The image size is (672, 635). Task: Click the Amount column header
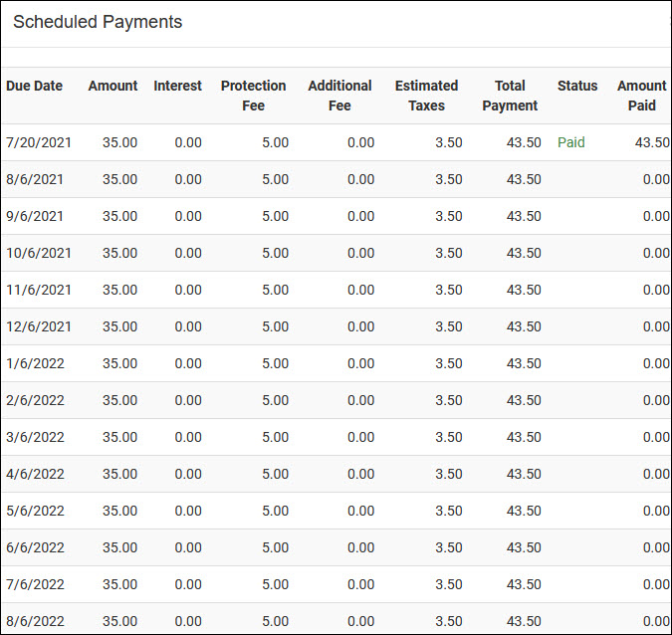[113, 86]
